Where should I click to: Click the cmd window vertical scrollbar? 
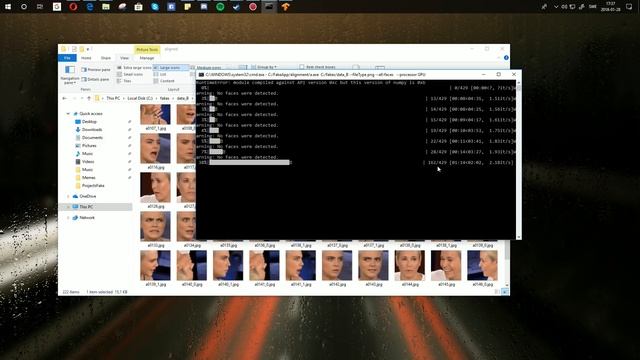(x=519, y=160)
